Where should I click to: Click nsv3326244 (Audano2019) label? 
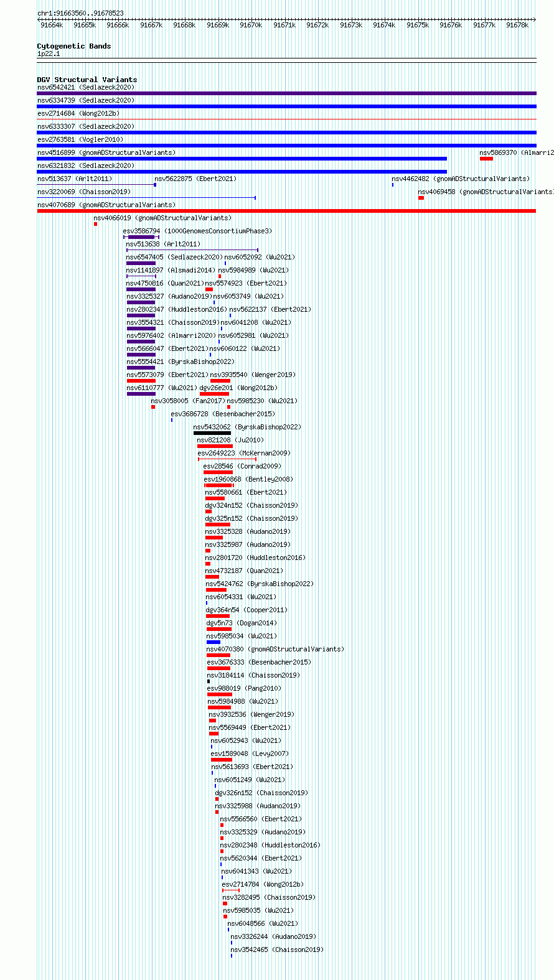[273, 936]
